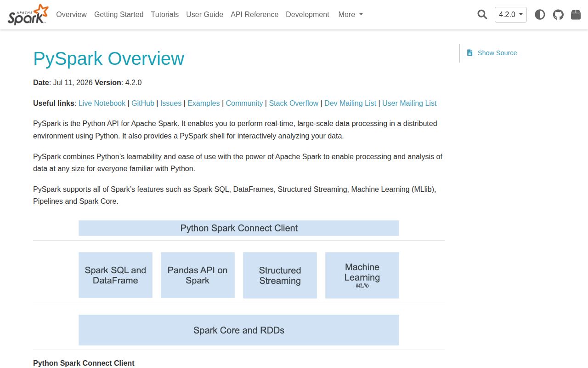Image resolution: width=588 pixels, height=368 pixels.
Task: Open the GitHub icon in navbar
Action: tap(558, 14)
